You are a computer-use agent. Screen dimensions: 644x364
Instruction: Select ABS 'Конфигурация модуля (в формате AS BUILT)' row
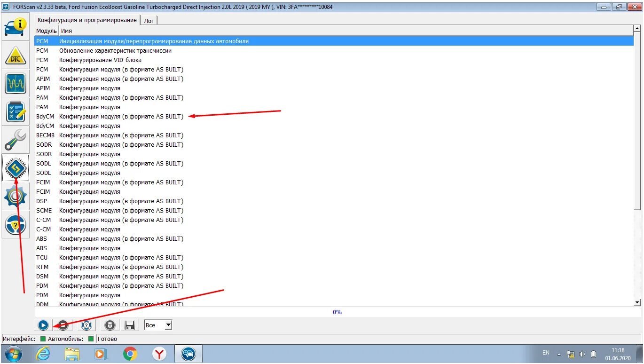(x=334, y=238)
